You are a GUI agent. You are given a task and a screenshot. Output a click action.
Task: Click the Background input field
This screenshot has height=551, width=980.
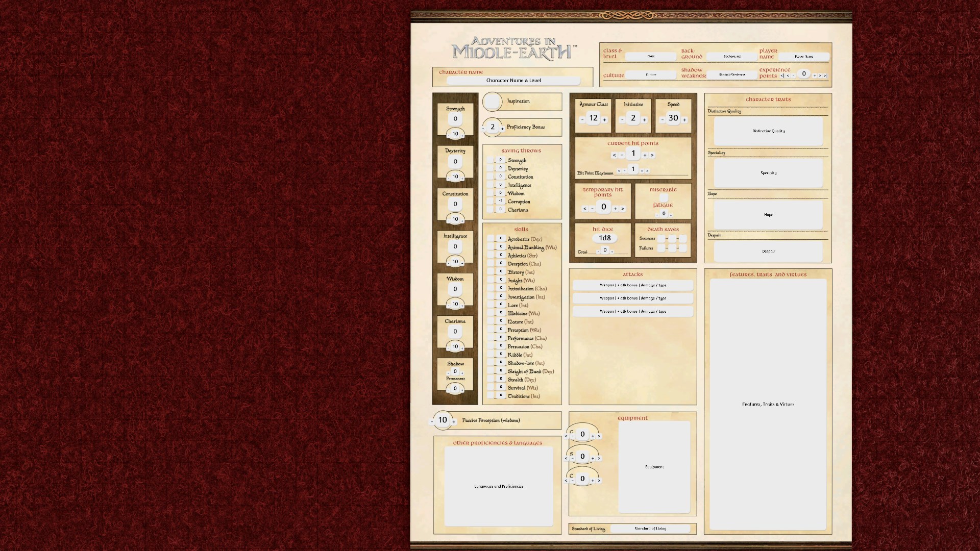click(732, 57)
